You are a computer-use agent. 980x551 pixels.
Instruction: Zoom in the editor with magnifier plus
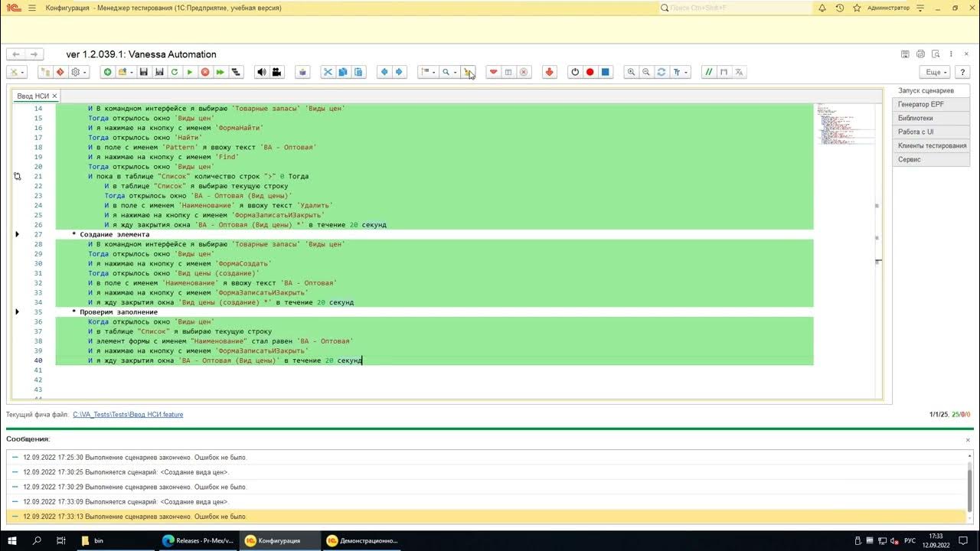tap(632, 72)
